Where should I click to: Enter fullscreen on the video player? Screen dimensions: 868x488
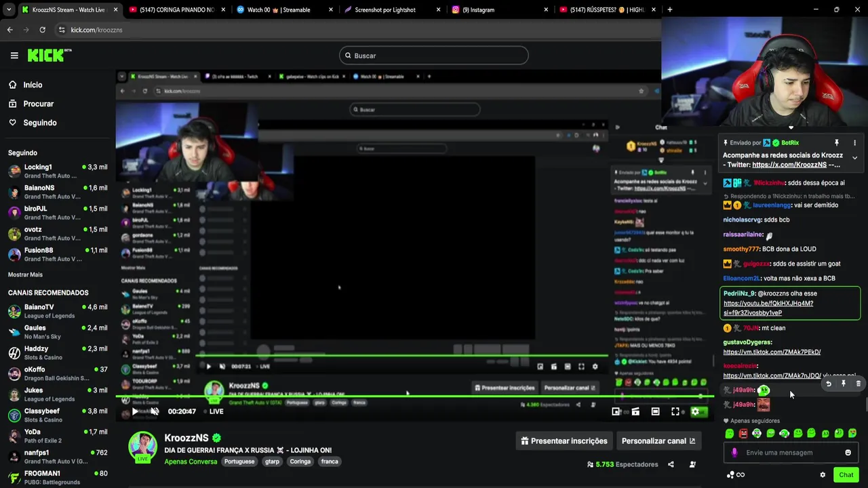[x=675, y=411]
